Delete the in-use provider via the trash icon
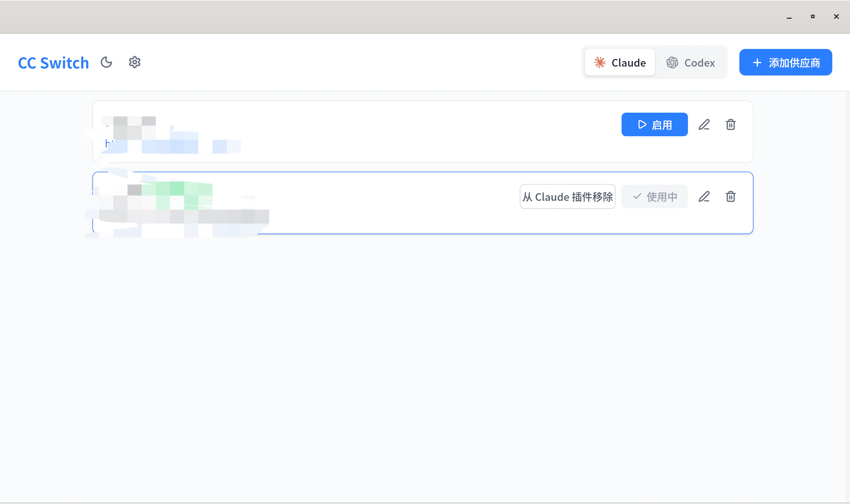The height and width of the screenshot is (504, 850). pyautogui.click(x=730, y=197)
